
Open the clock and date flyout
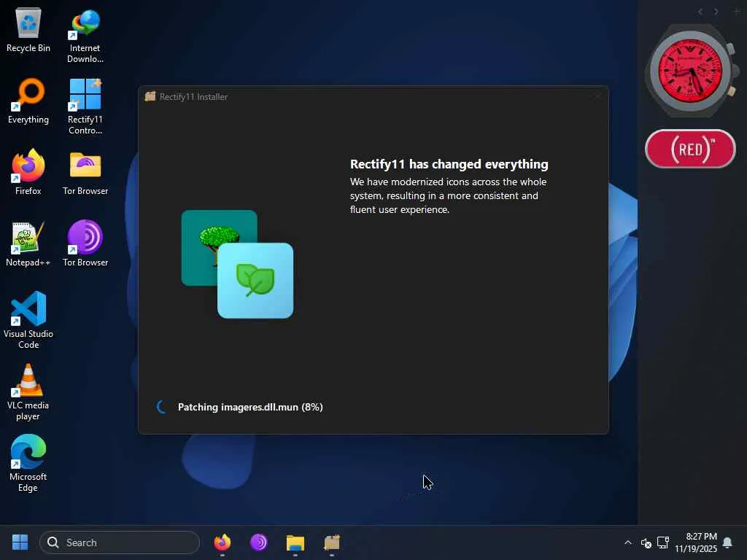click(x=696, y=542)
